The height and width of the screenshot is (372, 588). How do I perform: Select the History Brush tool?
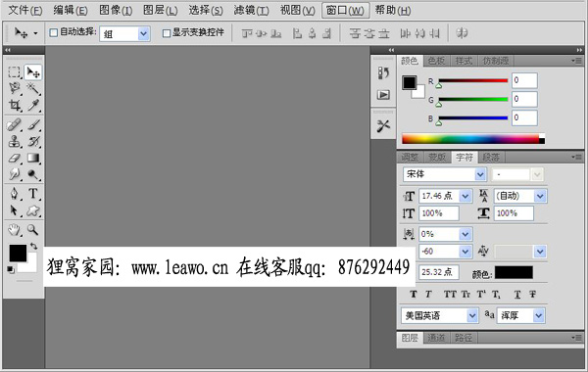coord(33,141)
